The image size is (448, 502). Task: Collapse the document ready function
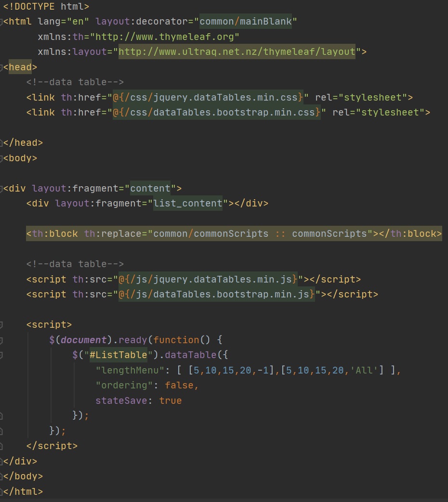click(2, 340)
